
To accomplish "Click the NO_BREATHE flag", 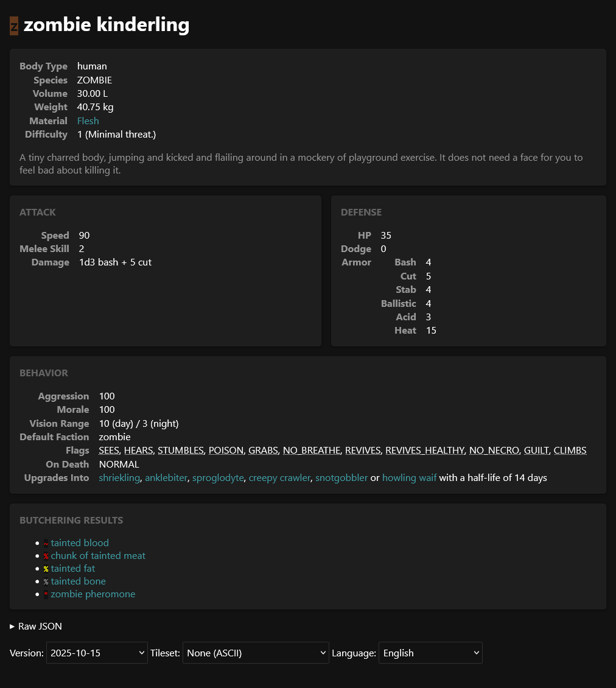I will (x=312, y=450).
